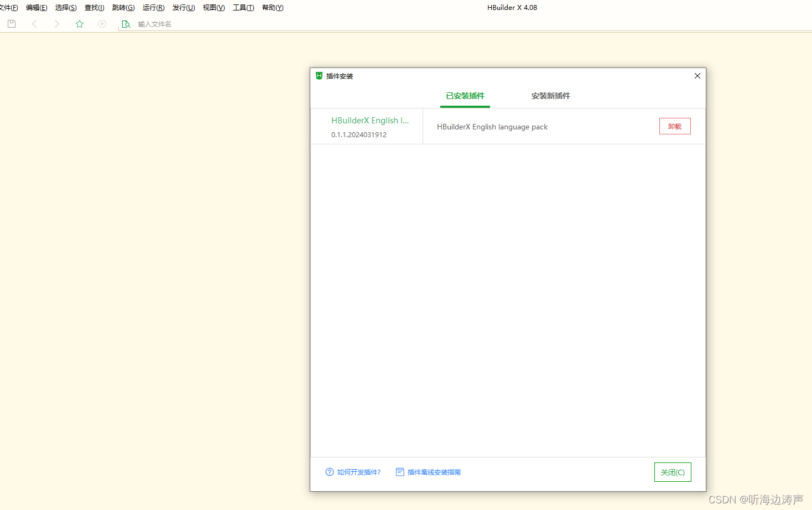Open the 工具(T) menu
812x510 pixels.
click(x=243, y=8)
